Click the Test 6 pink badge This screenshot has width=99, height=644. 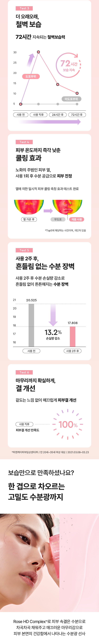[x=24, y=373]
